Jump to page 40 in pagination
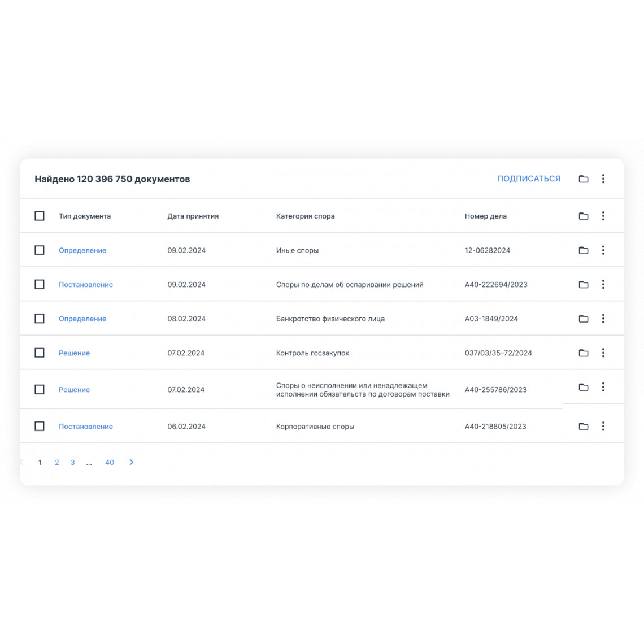Image resolution: width=644 pixels, height=644 pixels. click(x=109, y=463)
